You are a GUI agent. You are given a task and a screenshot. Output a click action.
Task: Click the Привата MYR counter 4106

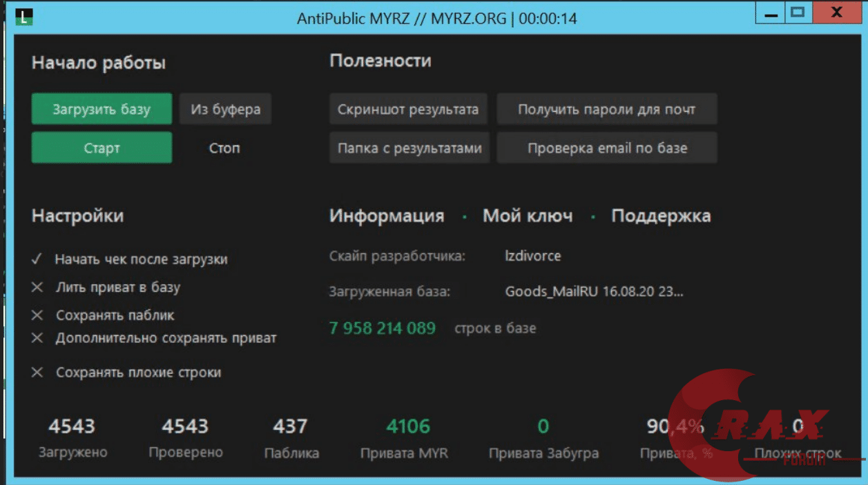tap(408, 426)
